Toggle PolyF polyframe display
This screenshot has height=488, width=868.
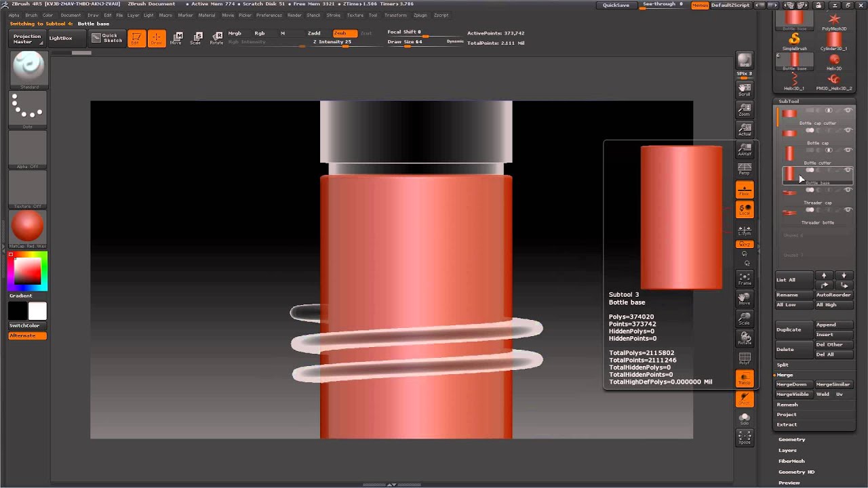pyautogui.click(x=745, y=359)
